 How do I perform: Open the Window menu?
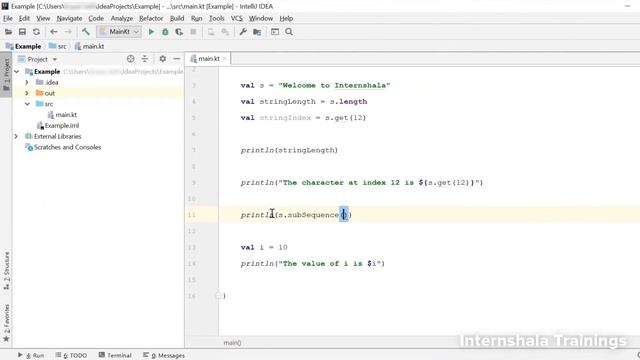coord(260,18)
